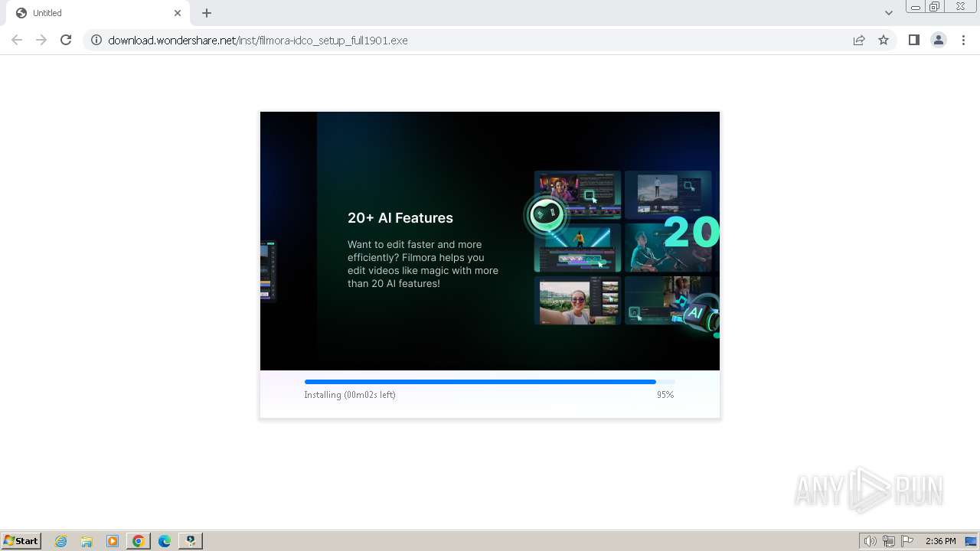Image resolution: width=980 pixels, height=551 pixels.
Task: Go back to the previous page
Action: [17, 40]
